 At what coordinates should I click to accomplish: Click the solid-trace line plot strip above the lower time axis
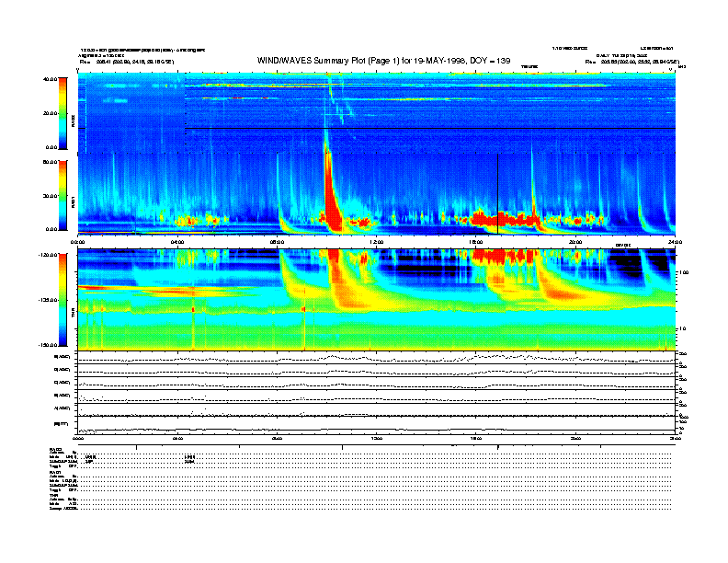coord(376,425)
